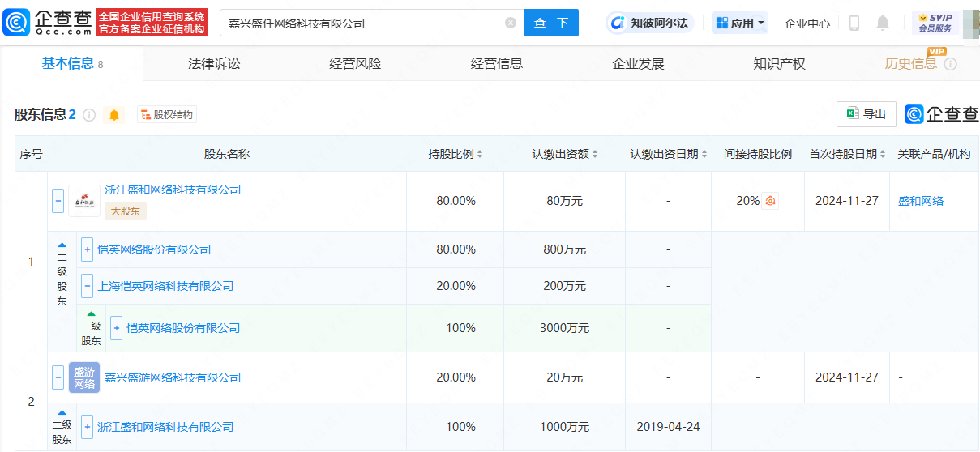Screen dimensions: 980x452
Task: Click info icon beside 股东信息
Action: click(x=89, y=115)
